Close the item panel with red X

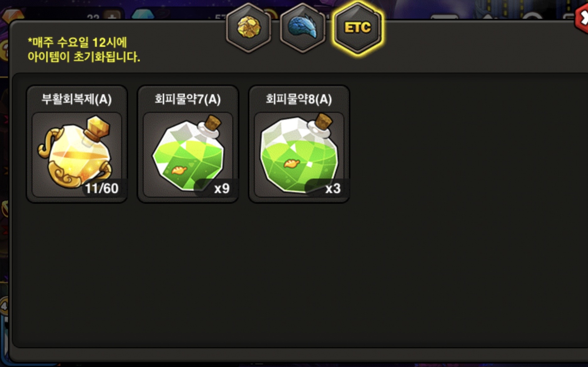pos(582,19)
